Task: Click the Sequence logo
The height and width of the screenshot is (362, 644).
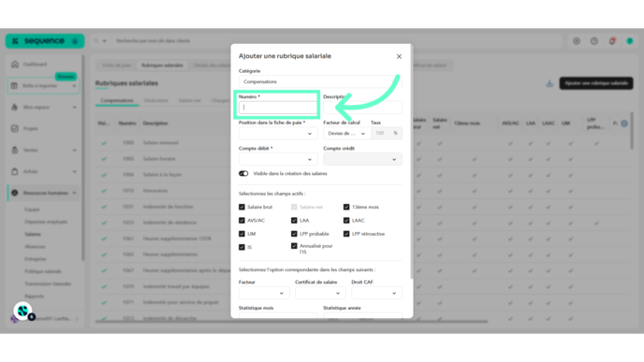Action: [x=44, y=41]
